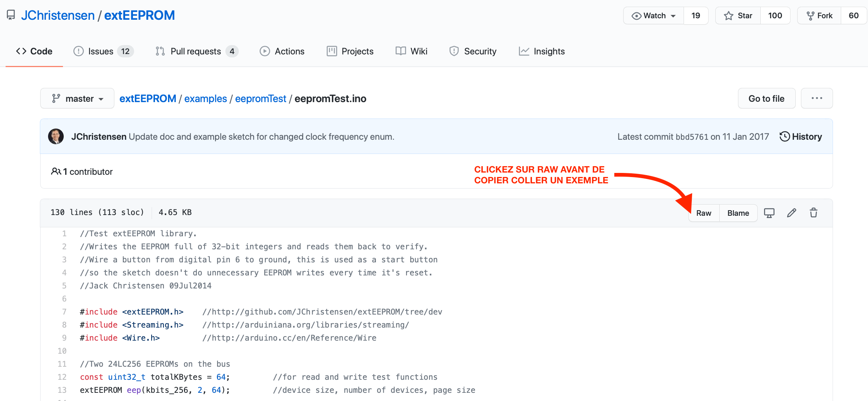This screenshot has width=868, height=401.
Task: Click the '#include <Wire.h>' code line
Action: (x=120, y=338)
